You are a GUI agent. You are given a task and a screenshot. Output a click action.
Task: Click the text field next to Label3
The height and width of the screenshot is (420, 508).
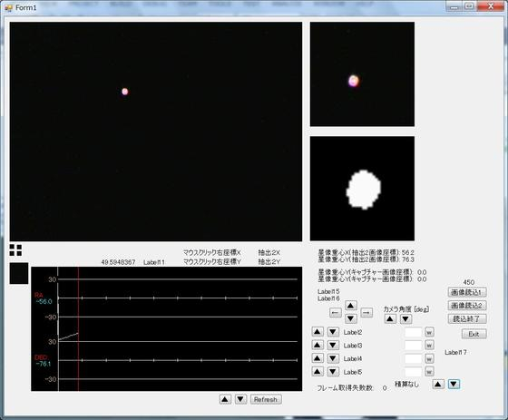(414, 346)
